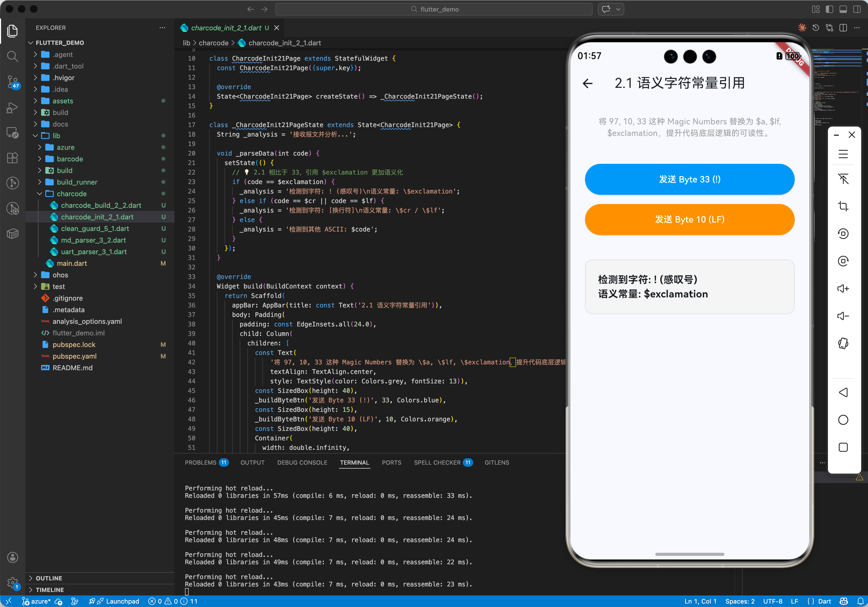The image size is (868, 607).
Task: Click emulator screenshot crop icon
Action: (x=843, y=206)
